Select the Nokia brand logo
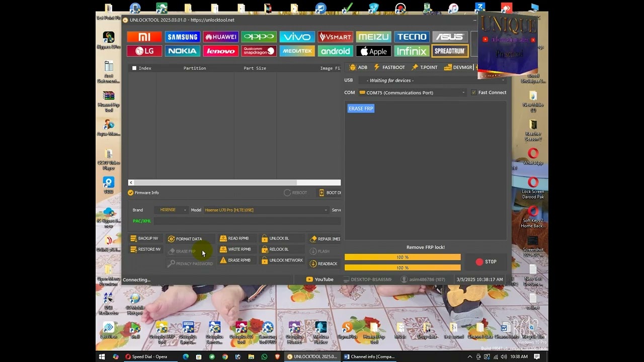 (183, 51)
